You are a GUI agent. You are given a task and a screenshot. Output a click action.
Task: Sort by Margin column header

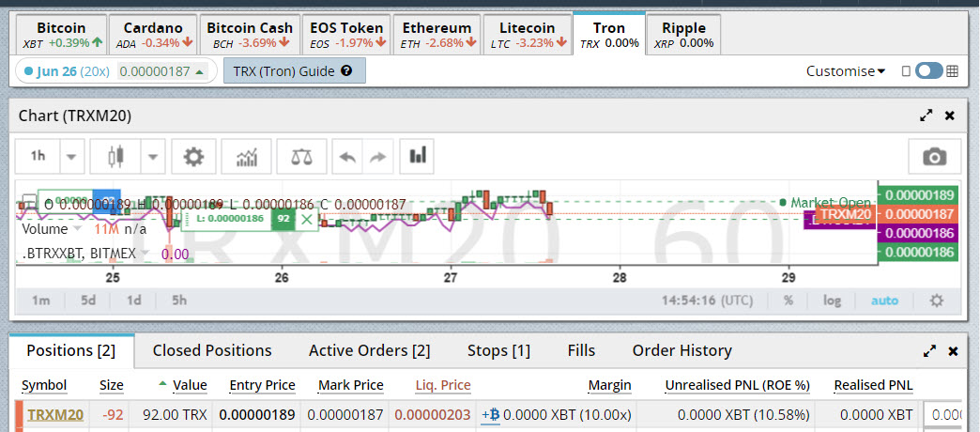(609, 385)
